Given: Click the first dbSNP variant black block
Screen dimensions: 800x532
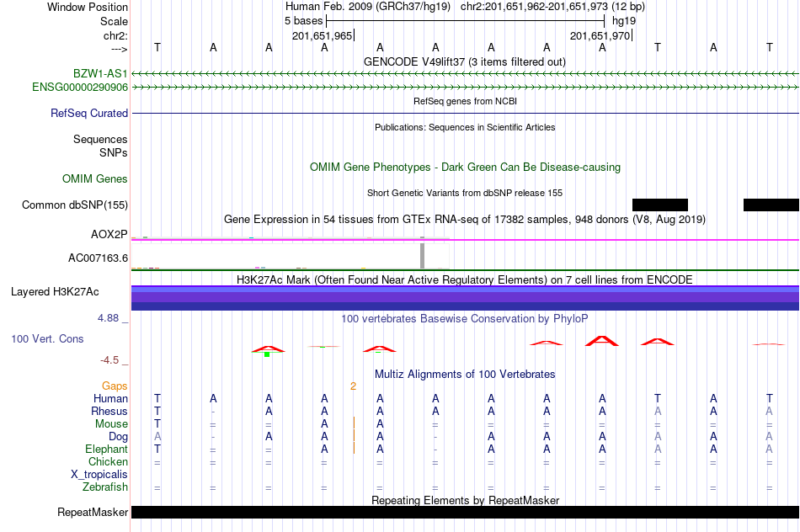Looking at the screenshot, I should click(659, 205).
